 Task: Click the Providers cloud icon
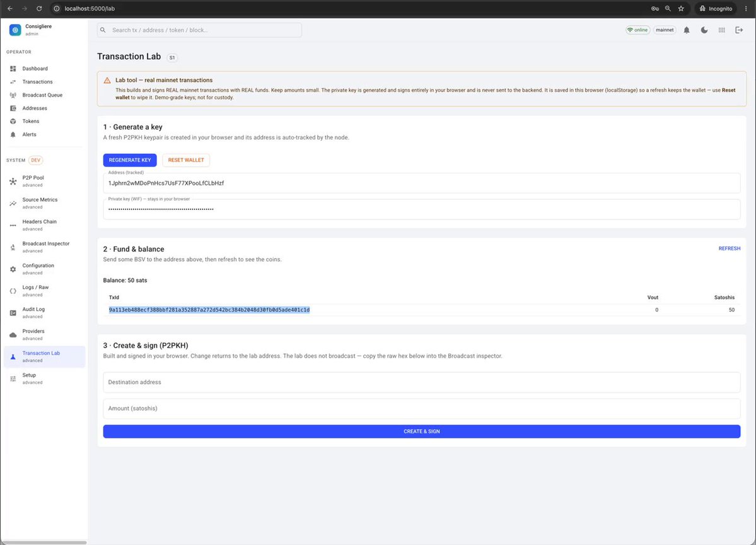pos(13,335)
